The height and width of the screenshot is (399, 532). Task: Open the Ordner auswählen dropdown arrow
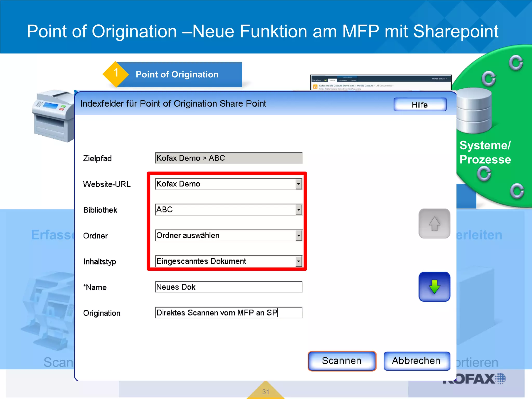tap(299, 235)
